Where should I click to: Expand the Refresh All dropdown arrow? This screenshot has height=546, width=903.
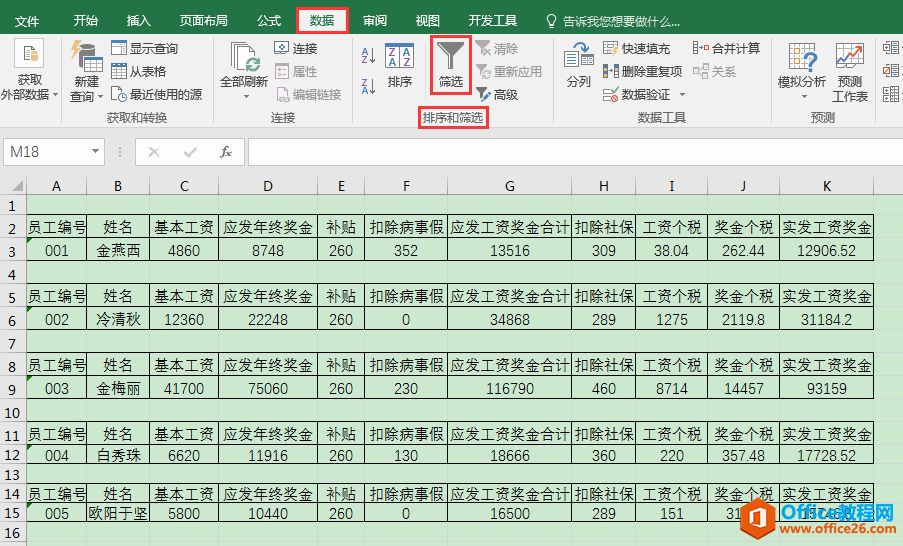(x=246, y=96)
